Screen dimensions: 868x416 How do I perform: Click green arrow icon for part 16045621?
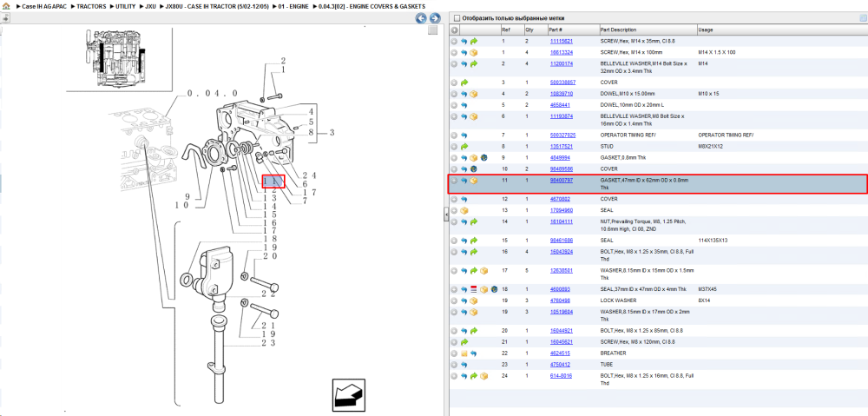464,342
